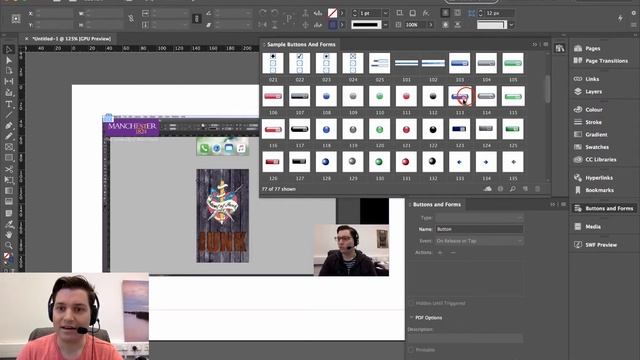The height and width of the screenshot is (360, 640).
Task: Click the library panel icon beside Sample Buttons
Action: tap(560, 49)
